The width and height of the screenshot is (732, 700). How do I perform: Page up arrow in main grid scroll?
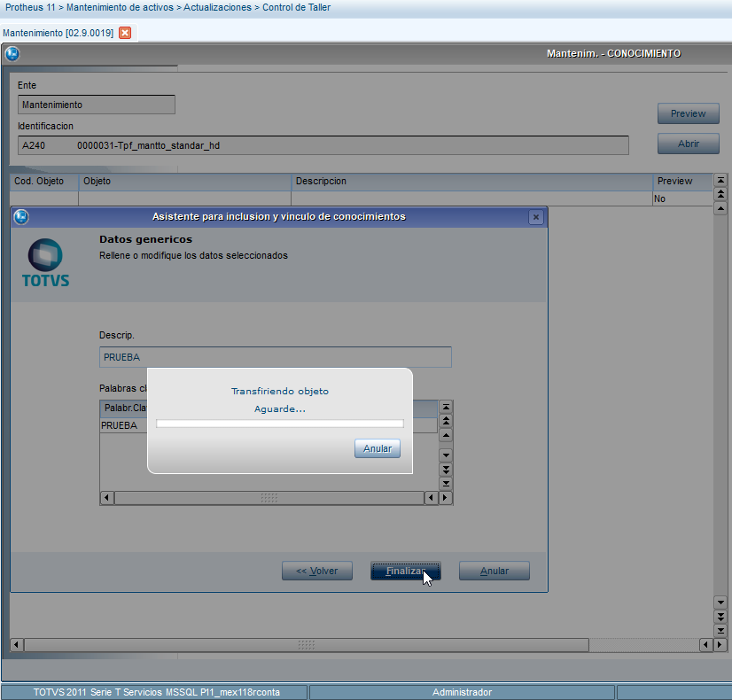(x=720, y=194)
